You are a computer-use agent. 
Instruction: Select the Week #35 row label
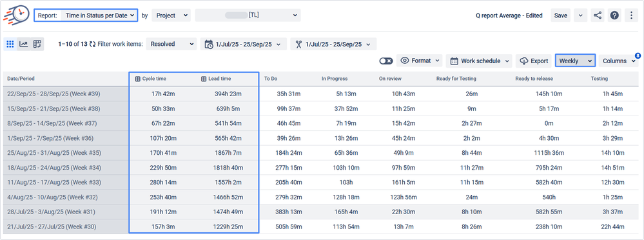[54, 153]
